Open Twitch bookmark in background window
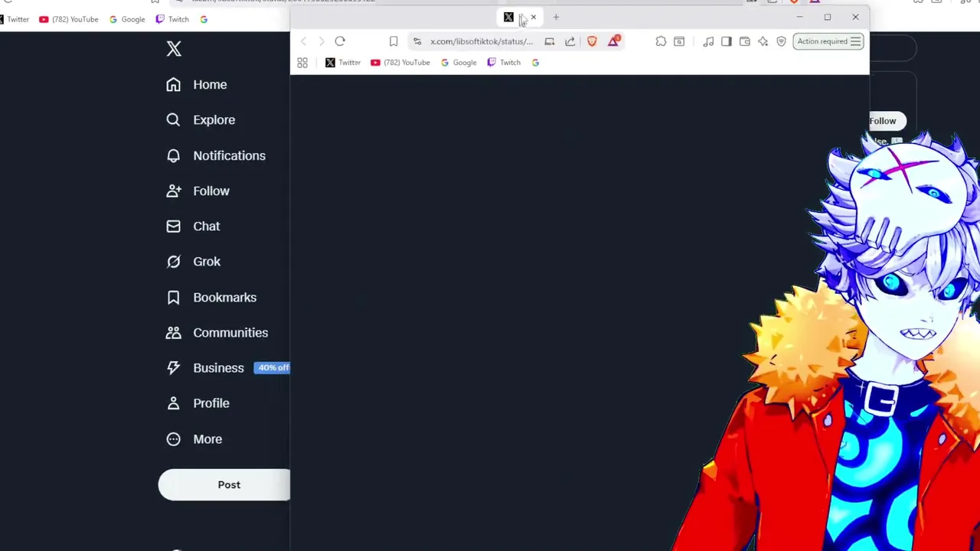Screen dimensions: 980x551 pyautogui.click(x=172, y=19)
